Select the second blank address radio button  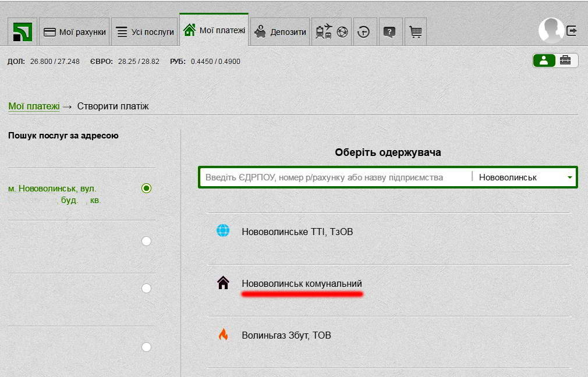coord(146,241)
